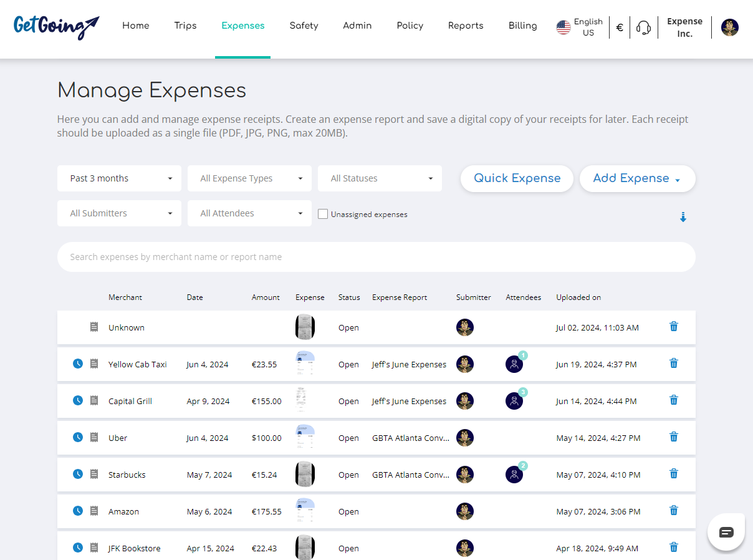Screen dimensions: 753x560
Task: Enable the Unassigned expenses checkbox
Action: click(x=322, y=213)
